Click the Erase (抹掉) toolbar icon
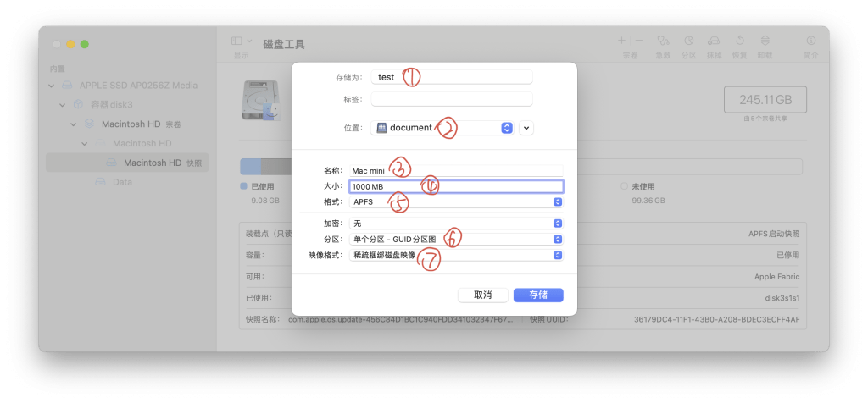Screen dimensions: 868x403 714,41
